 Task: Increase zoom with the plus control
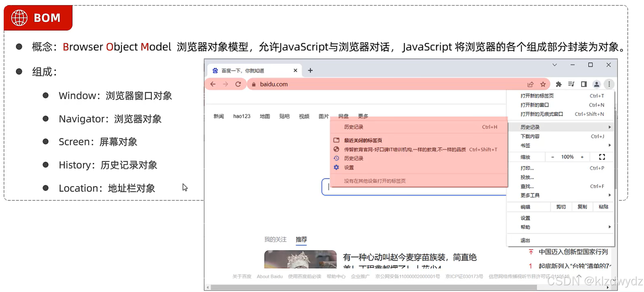(582, 157)
